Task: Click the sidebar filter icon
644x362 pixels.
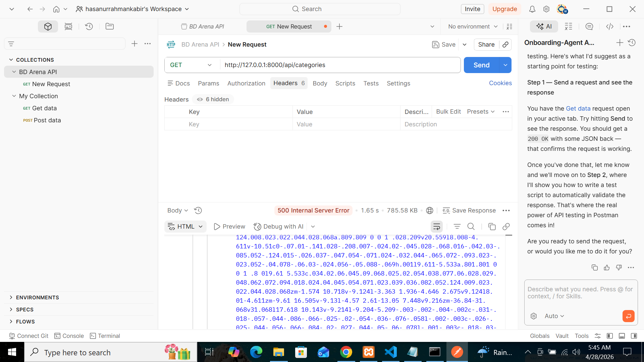Action: point(11,44)
